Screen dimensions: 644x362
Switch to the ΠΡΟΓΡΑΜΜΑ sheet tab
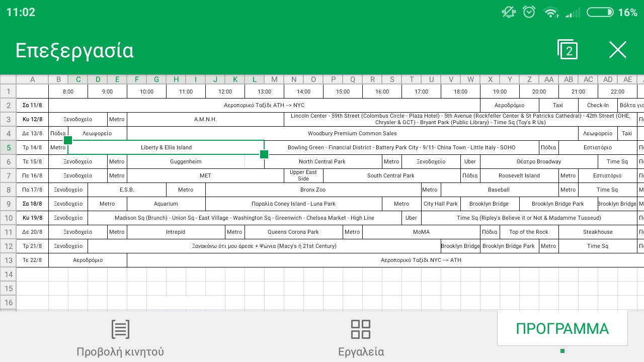click(x=562, y=329)
